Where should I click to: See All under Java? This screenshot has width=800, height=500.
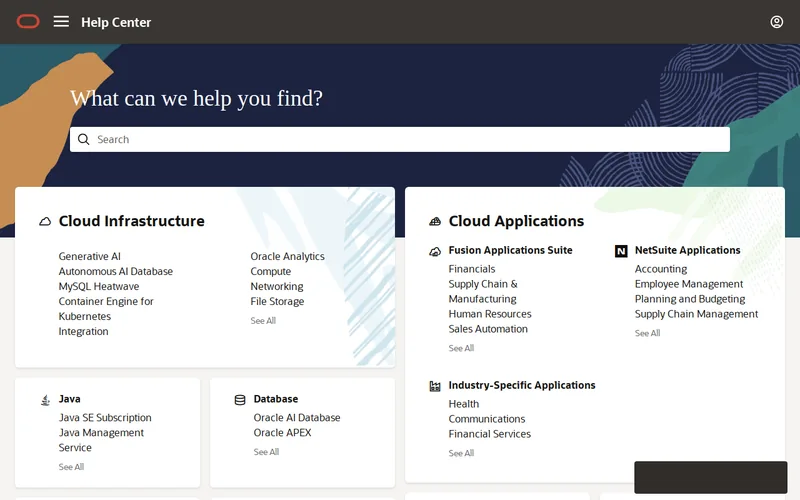pos(71,466)
